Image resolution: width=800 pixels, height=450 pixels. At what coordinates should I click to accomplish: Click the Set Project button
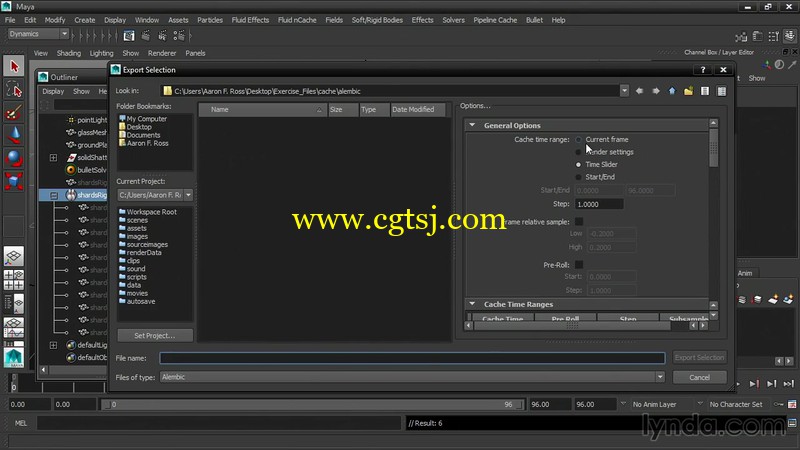click(x=155, y=335)
